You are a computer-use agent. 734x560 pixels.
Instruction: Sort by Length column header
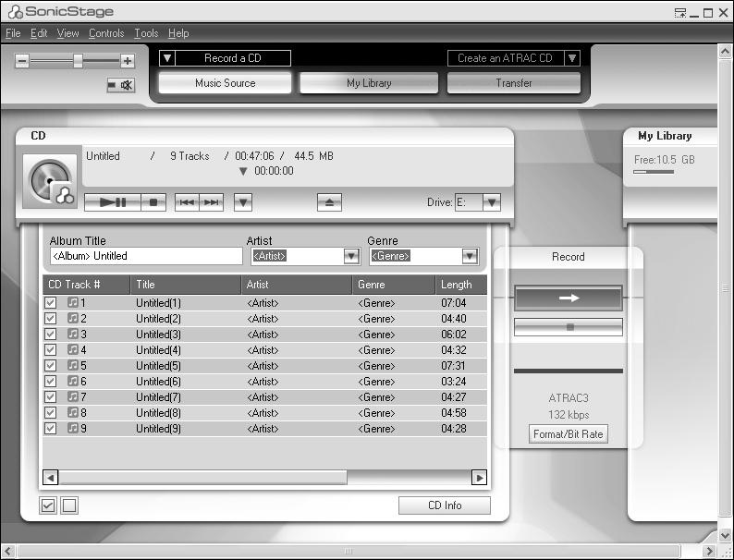coord(461,285)
